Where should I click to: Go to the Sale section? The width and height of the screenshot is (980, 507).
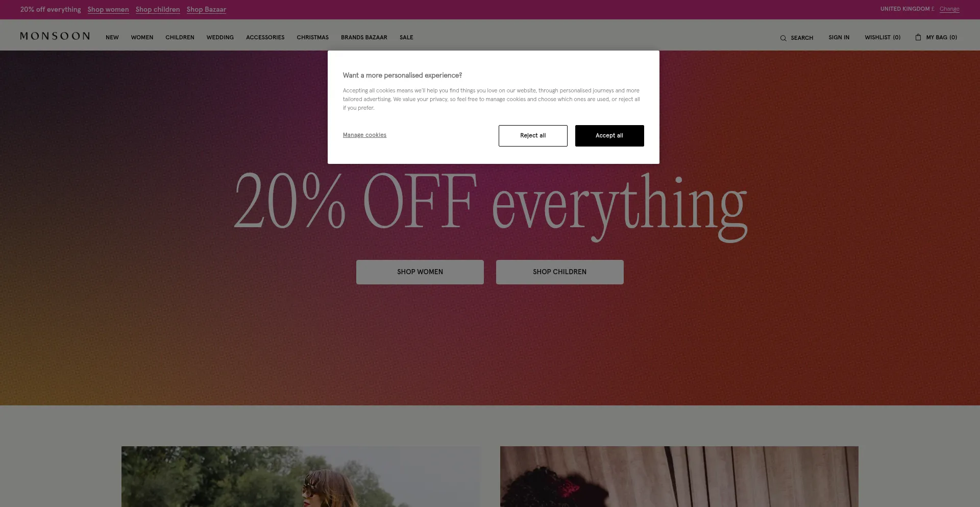(x=406, y=38)
